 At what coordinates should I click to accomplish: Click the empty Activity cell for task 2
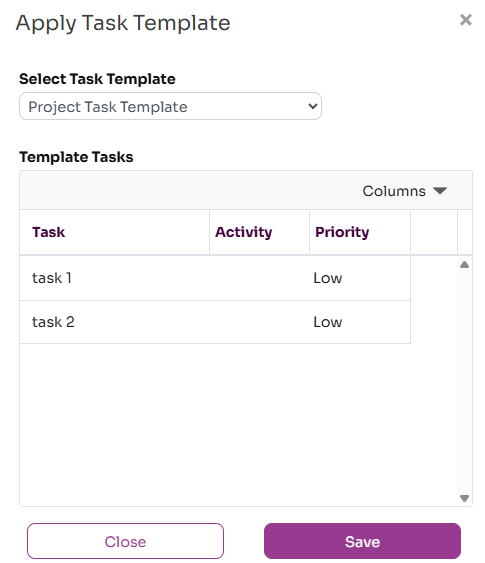coord(259,322)
